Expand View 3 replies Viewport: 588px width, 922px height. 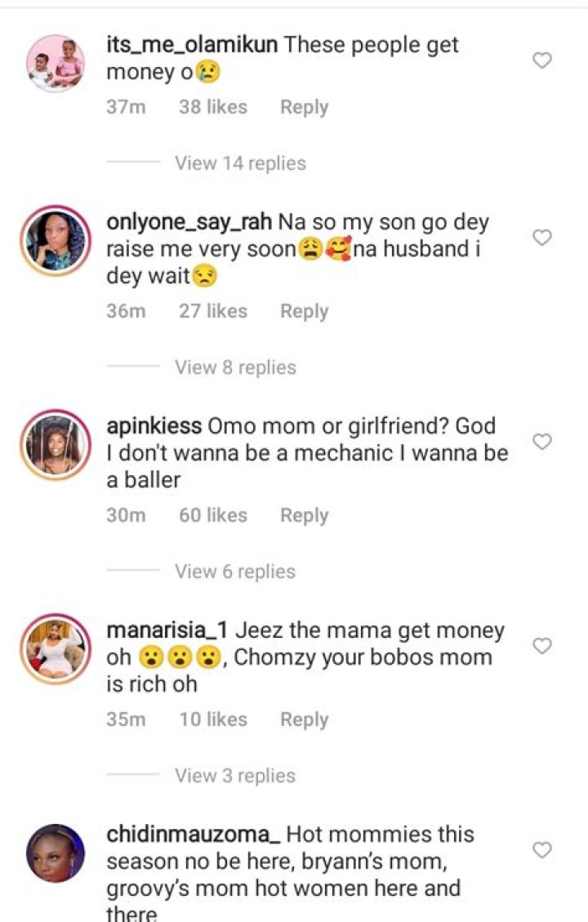point(235,776)
